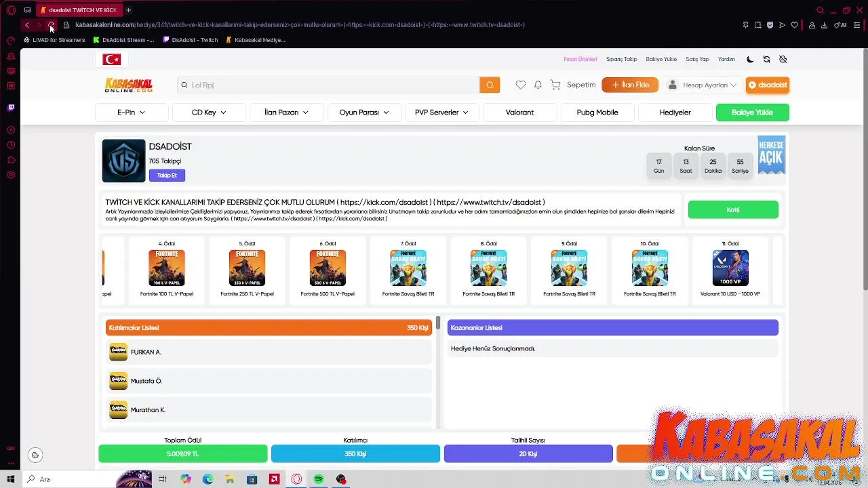Click the Turkish flag language icon
The image size is (868, 488).
pyautogui.click(x=111, y=60)
